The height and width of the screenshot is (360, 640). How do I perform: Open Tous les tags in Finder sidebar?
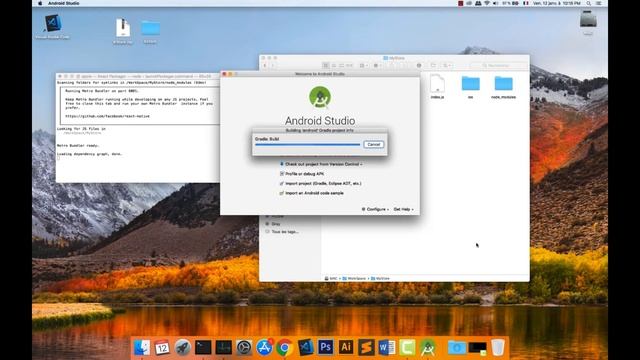point(282,232)
